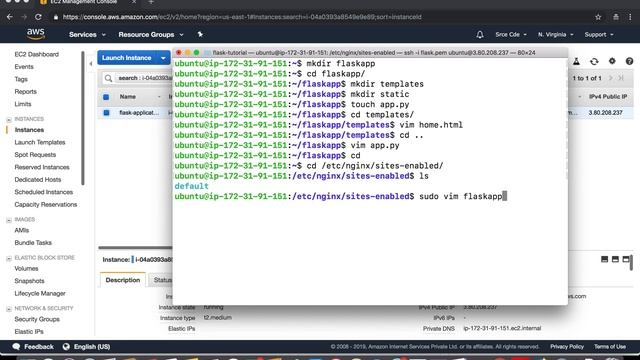640x360 pixels.
Task: Open AMIs in sidebar
Action: point(22,230)
